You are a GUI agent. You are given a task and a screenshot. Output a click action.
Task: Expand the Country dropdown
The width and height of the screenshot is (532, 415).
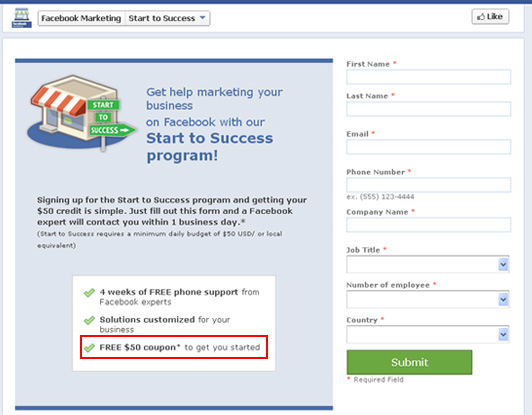tap(428, 335)
